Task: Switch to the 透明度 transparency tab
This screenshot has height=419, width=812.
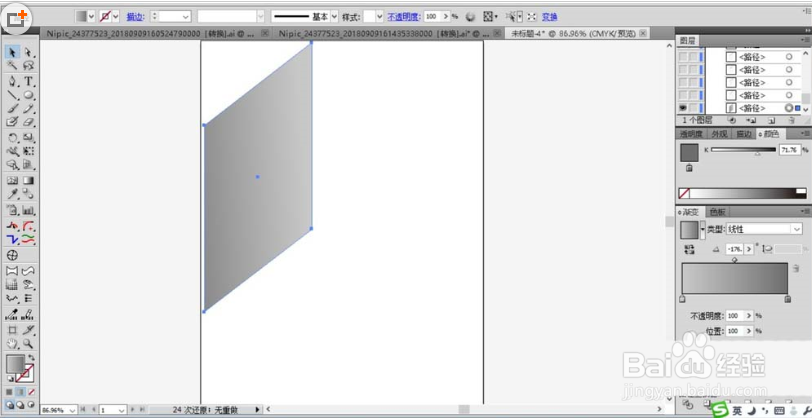Action: 691,134
